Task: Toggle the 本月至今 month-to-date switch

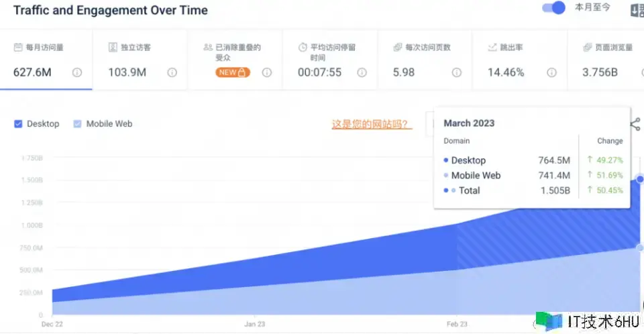Action: click(554, 9)
